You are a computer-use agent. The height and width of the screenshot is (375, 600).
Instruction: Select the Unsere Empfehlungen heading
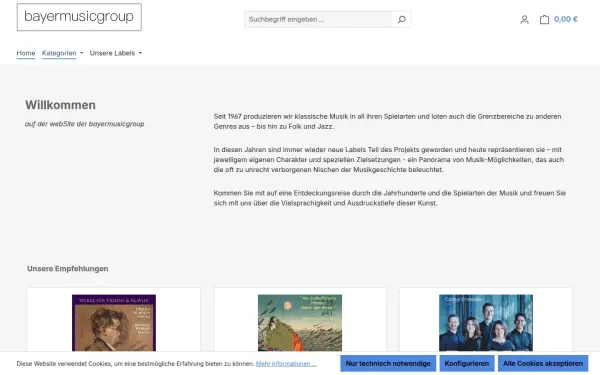68,269
